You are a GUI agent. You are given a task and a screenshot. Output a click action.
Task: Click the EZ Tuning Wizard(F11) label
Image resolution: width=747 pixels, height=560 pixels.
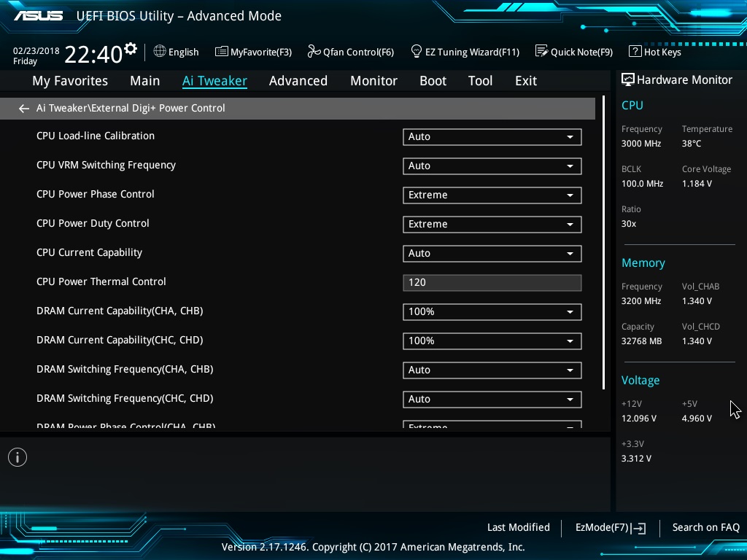pos(472,52)
